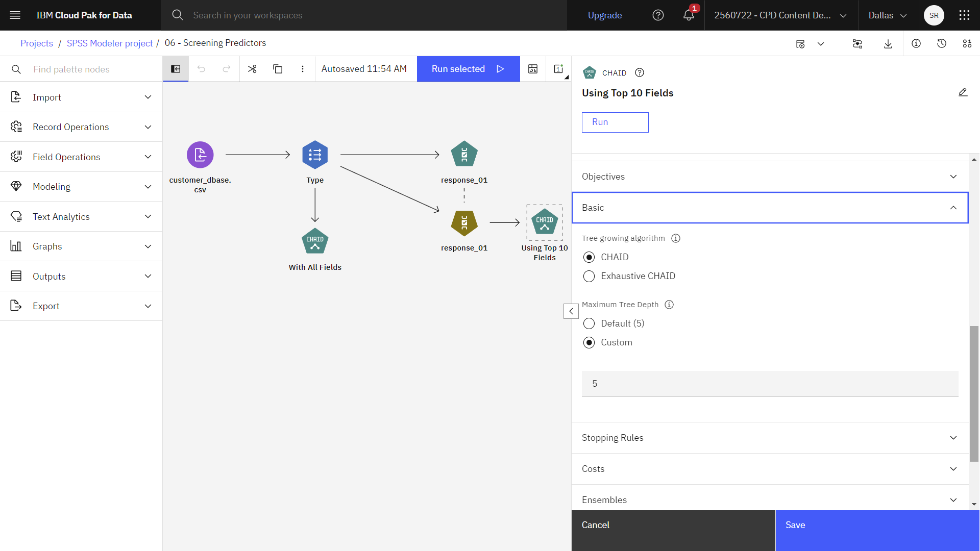The image size is (980, 551).
Task: Expand the Stopping Rules section
Action: tap(770, 438)
